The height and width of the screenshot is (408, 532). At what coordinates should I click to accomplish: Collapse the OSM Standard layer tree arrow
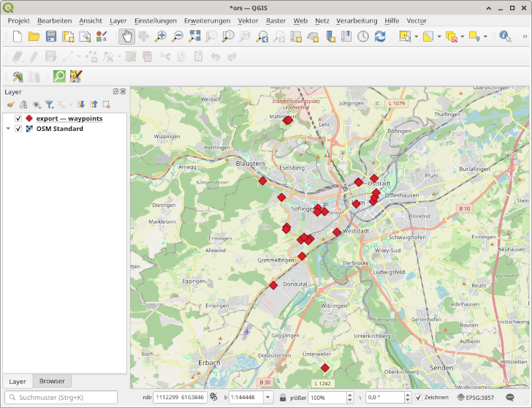pyautogui.click(x=8, y=129)
